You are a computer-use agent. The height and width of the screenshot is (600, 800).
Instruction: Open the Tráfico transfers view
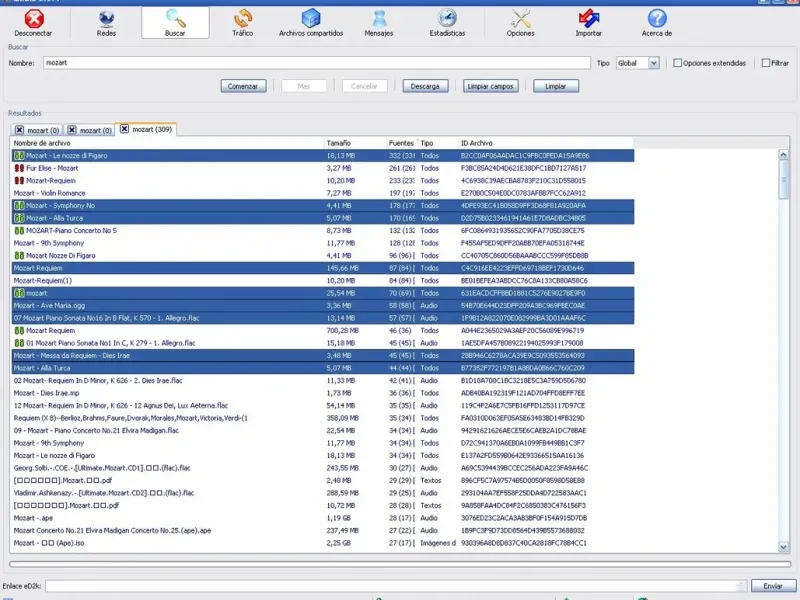(242, 22)
